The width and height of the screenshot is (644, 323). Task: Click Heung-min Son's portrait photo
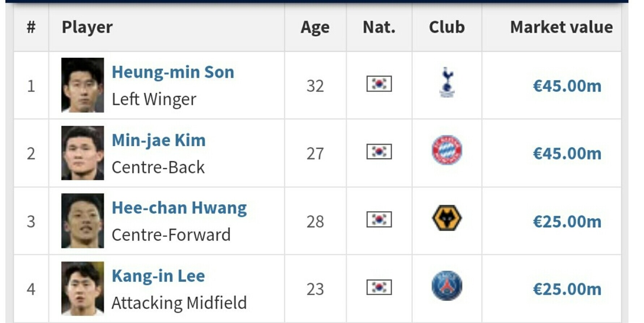[83, 85]
